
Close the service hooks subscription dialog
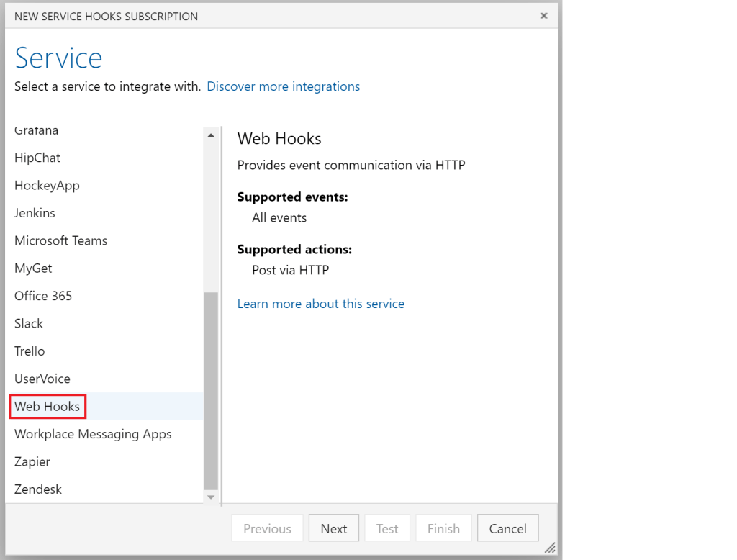[x=543, y=16]
